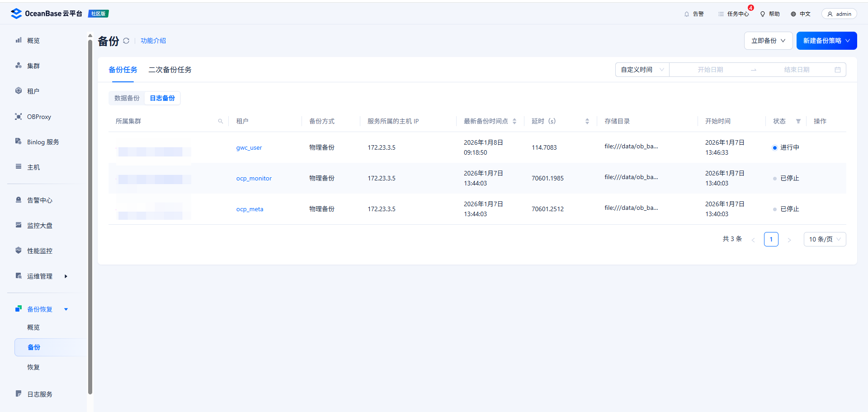Viewport: 868px width, 412px height.
Task: Click the refresh icon beside the 备份 title
Action: [x=126, y=41]
